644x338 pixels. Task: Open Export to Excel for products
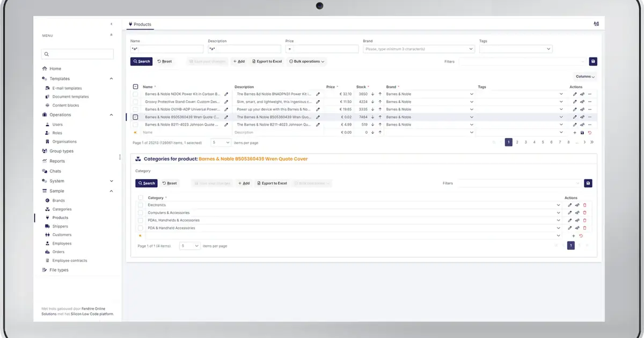click(267, 61)
